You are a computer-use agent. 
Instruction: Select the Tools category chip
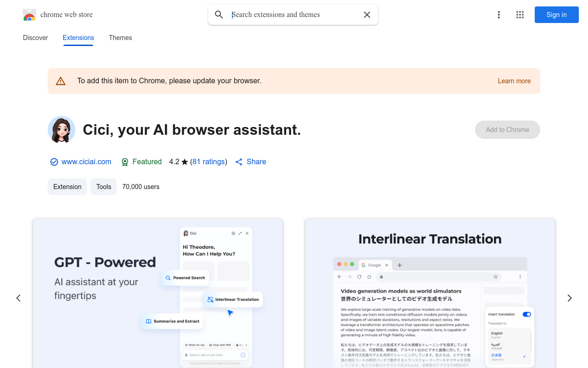pos(104,187)
